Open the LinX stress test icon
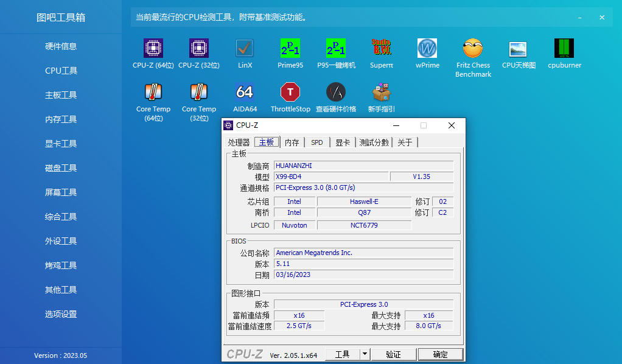 (245, 49)
